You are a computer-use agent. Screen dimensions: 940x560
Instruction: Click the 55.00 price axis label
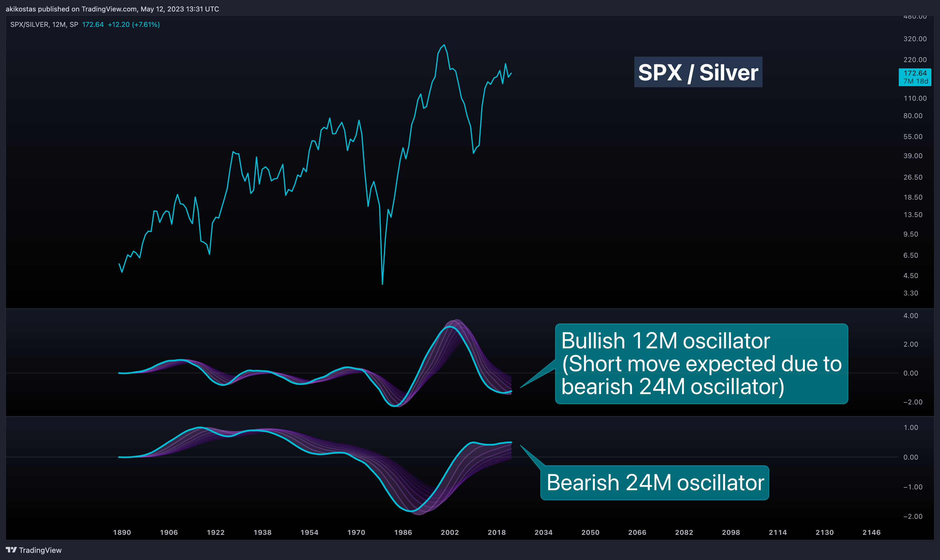point(913,137)
